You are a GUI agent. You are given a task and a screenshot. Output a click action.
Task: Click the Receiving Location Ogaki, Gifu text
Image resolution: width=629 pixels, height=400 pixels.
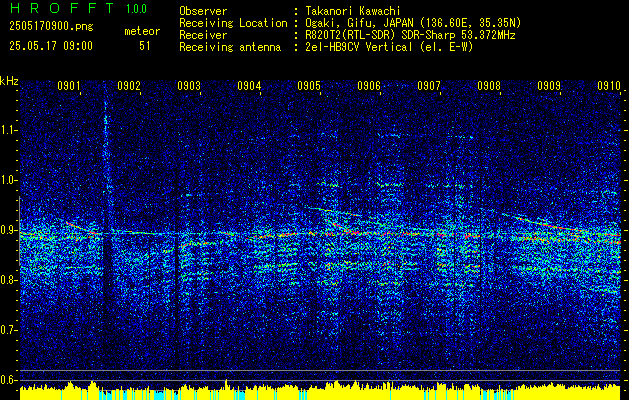click(x=413, y=23)
